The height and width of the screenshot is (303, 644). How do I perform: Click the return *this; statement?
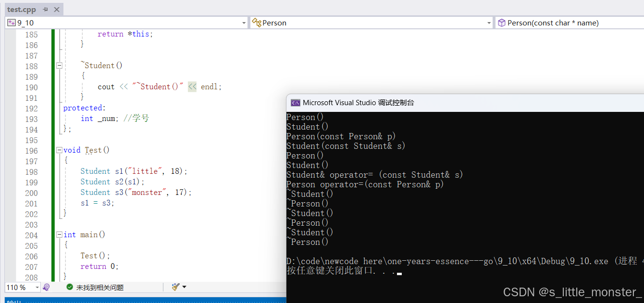point(125,34)
